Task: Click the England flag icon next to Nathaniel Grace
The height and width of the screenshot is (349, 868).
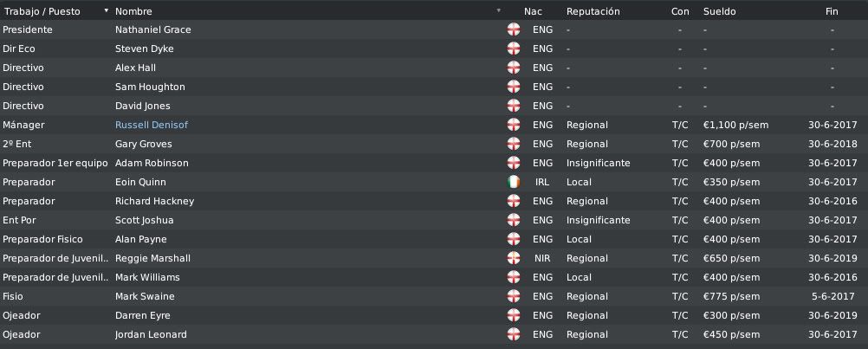Action: point(514,29)
